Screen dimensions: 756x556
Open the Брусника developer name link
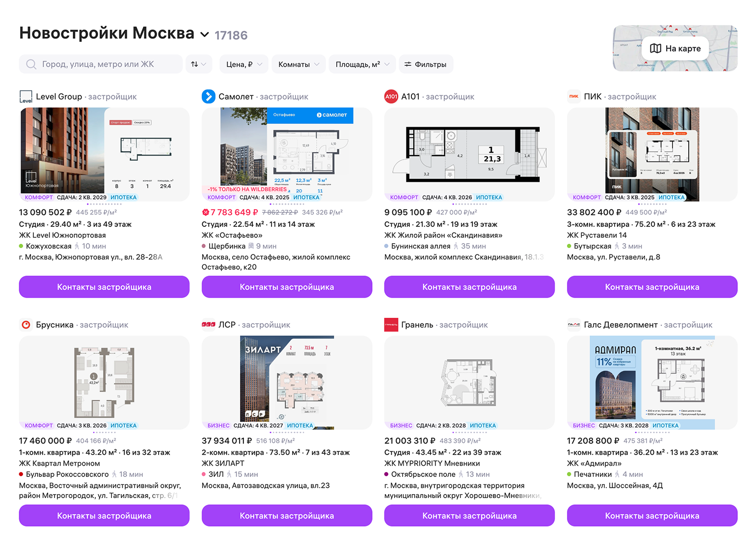tap(54, 325)
